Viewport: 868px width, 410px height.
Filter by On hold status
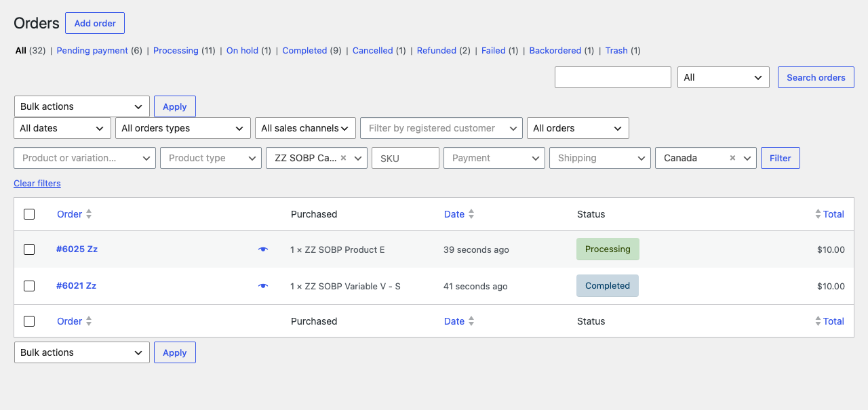242,50
